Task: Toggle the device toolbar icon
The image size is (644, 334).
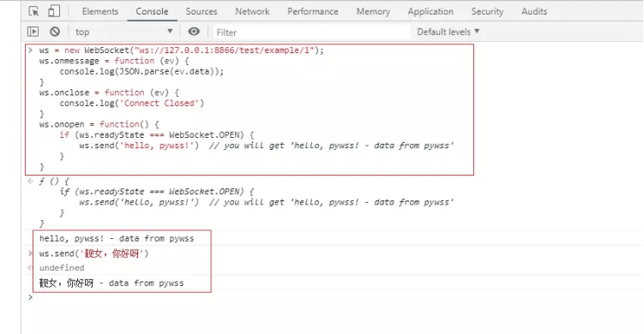Action: click(54, 11)
